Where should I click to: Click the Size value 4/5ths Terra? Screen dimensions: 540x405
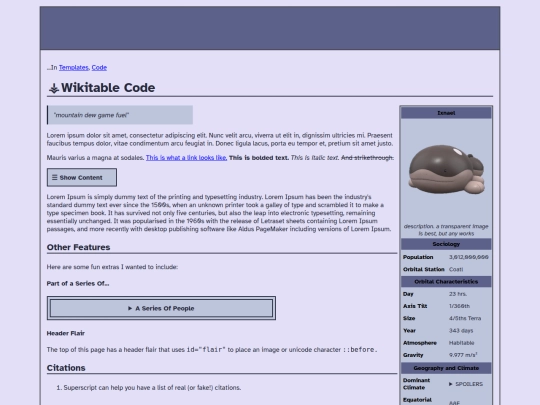pos(465,319)
